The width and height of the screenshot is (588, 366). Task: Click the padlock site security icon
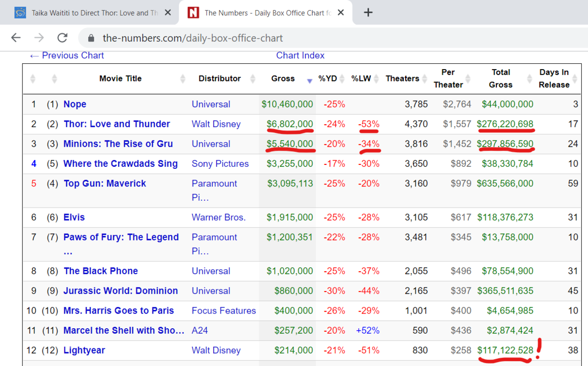click(90, 38)
